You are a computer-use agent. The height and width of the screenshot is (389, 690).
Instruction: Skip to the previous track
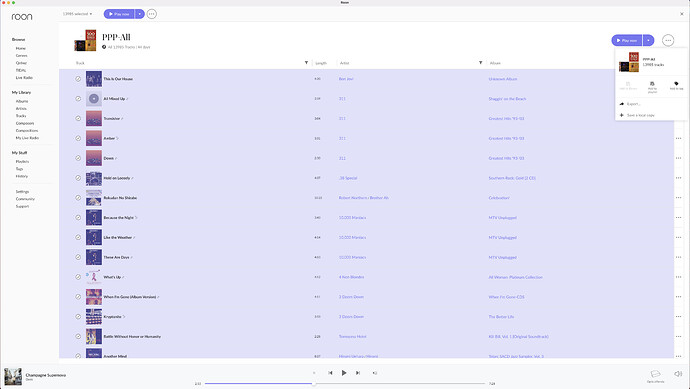coord(330,373)
